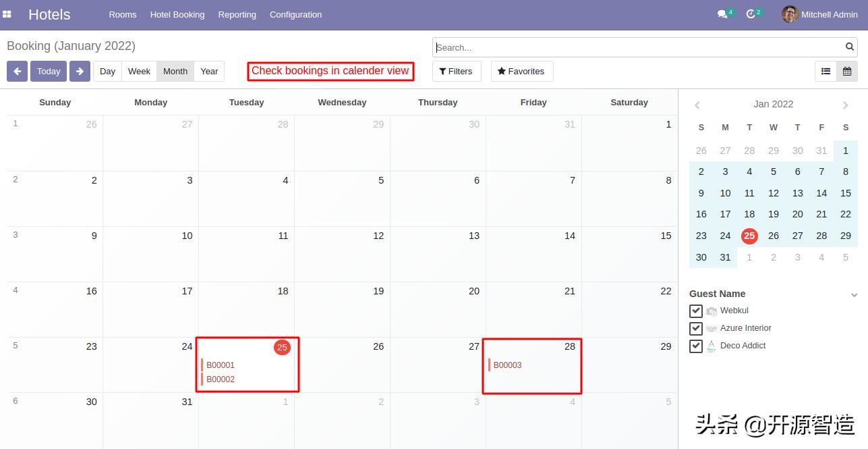Click red day 25 badge in main calendar
This screenshot has width=868, height=449.
point(282,348)
